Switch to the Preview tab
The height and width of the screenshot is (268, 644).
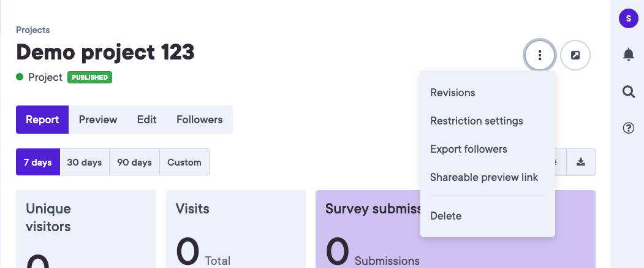(98, 120)
